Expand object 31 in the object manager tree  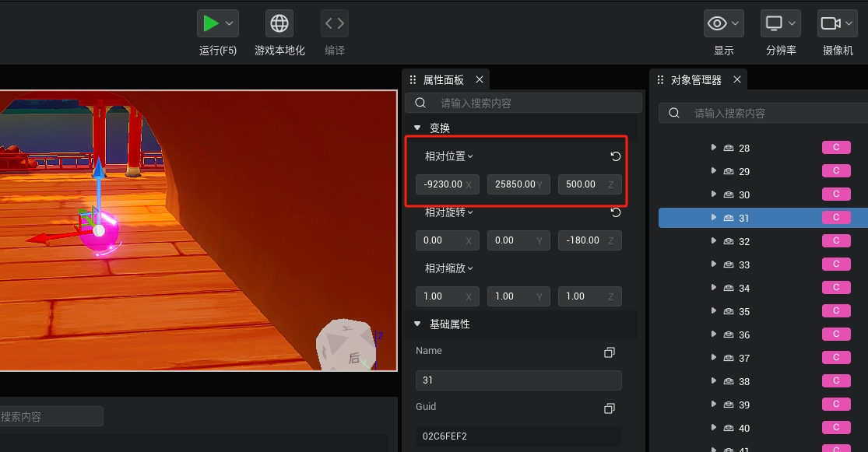713,218
